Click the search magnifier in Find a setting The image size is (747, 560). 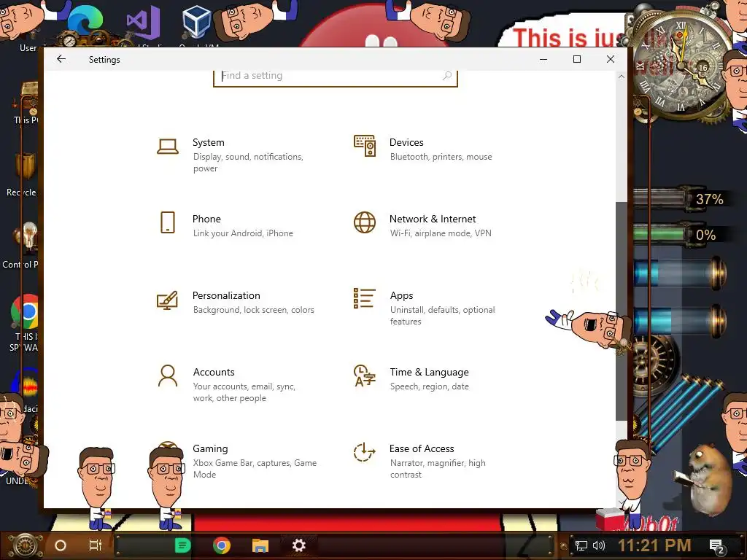click(447, 76)
